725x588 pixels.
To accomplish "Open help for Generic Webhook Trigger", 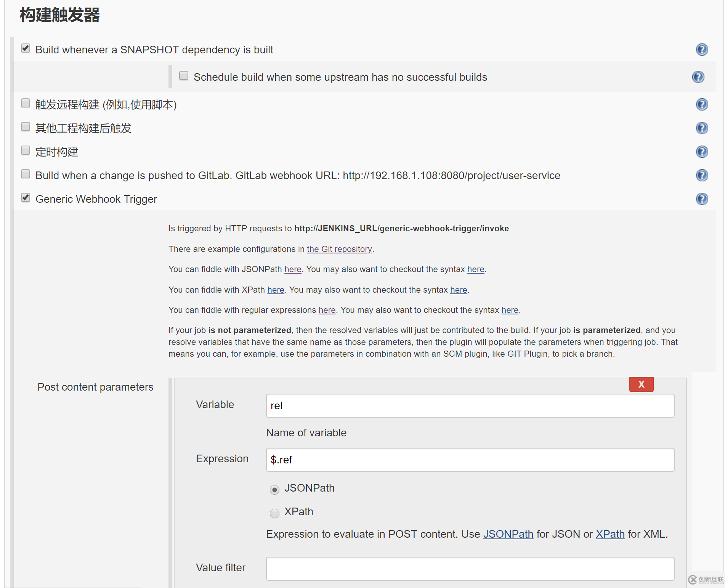I will point(702,199).
